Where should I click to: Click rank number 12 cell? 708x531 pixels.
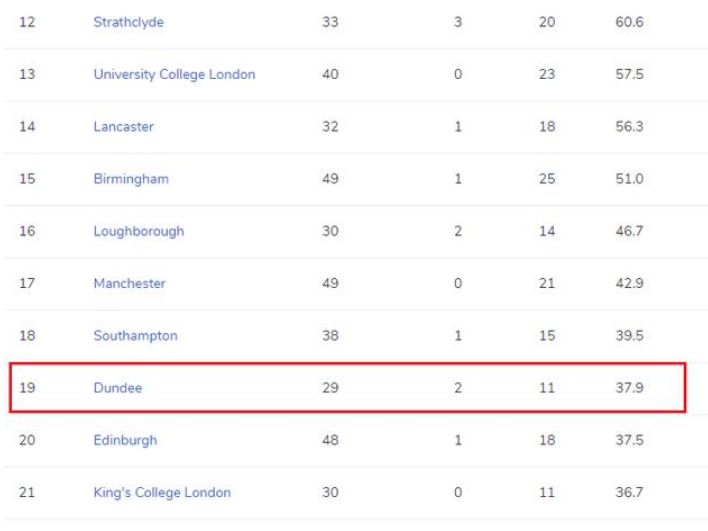click(27, 22)
